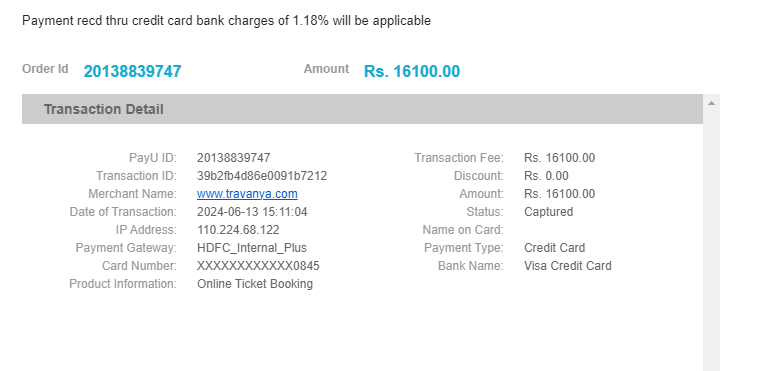Click the Transaction Detail header bar
This screenshot has width=768, height=371.
[362, 109]
